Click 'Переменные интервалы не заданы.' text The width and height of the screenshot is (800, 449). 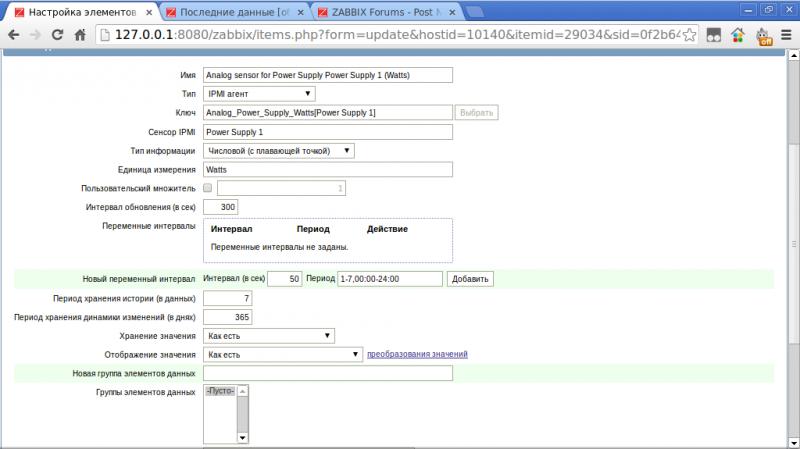point(280,247)
